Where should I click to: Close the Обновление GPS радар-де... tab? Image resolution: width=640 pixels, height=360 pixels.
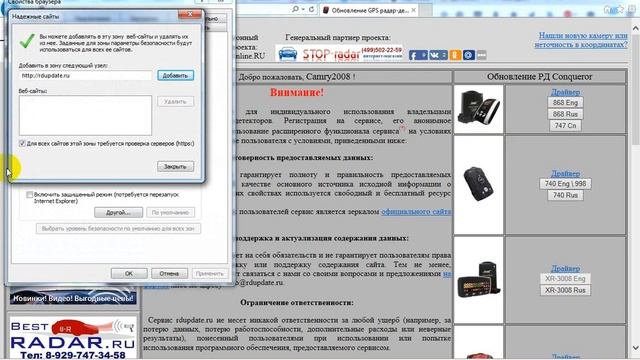coord(413,10)
